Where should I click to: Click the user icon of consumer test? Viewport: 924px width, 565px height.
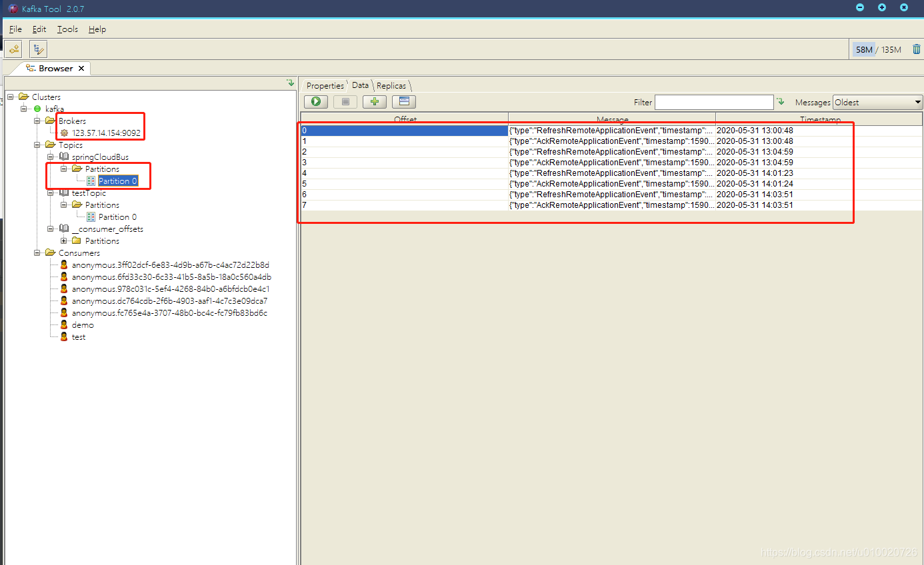(64, 336)
